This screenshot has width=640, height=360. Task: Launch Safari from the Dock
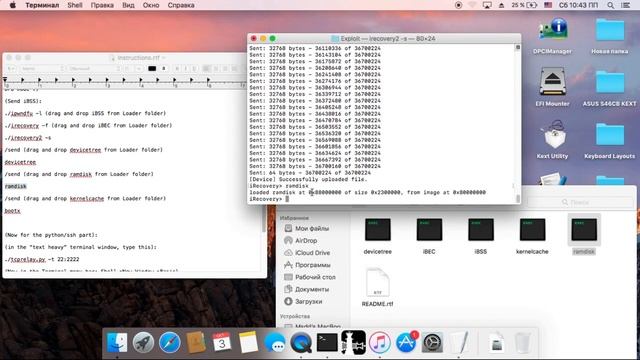169,342
